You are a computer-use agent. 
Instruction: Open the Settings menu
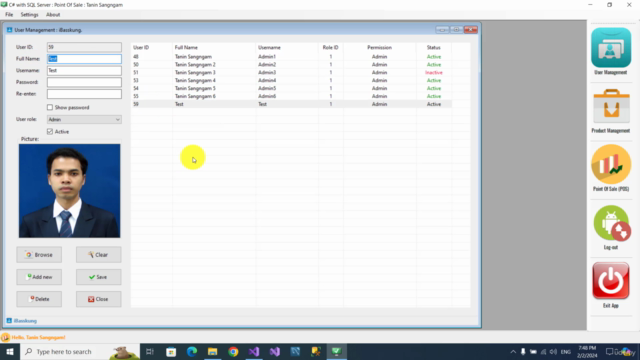[x=29, y=15]
